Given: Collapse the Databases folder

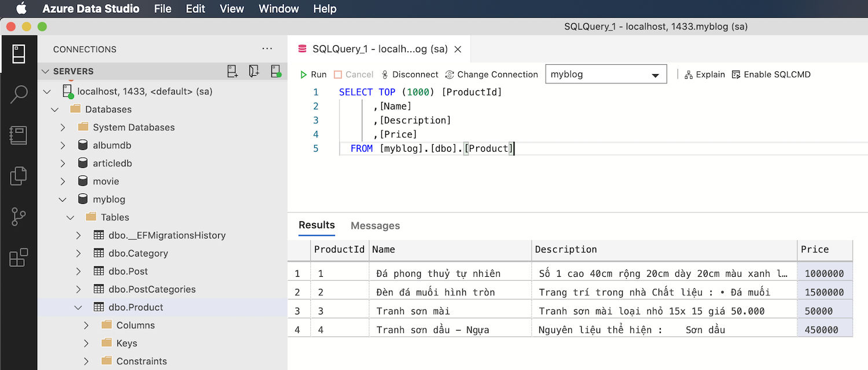Looking at the screenshot, I should coord(55,109).
